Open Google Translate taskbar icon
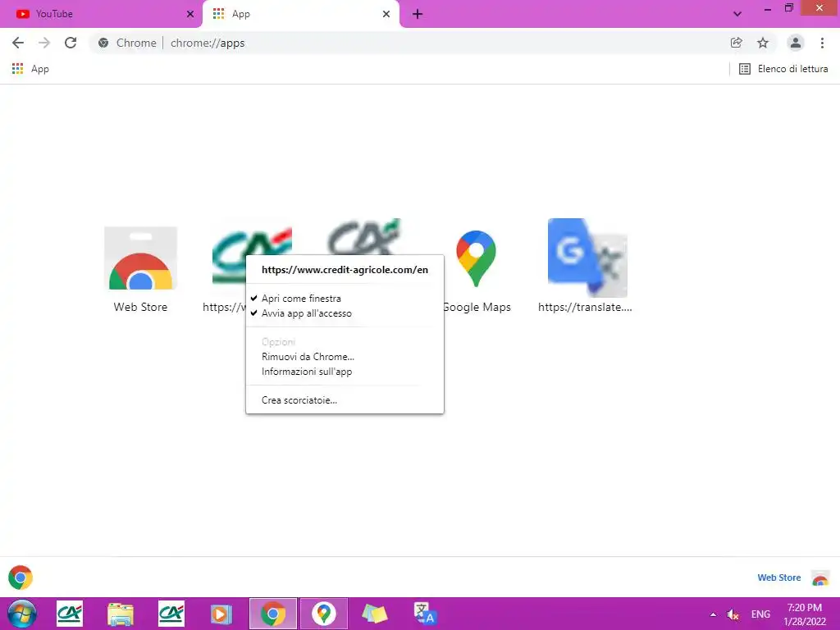 [425, 614]
